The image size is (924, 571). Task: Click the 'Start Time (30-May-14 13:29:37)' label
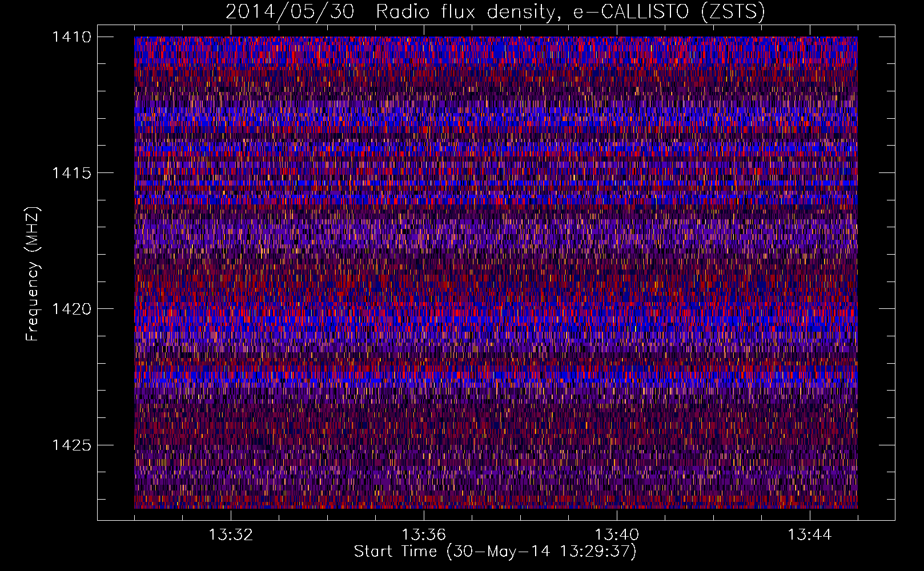click(495, 552)
